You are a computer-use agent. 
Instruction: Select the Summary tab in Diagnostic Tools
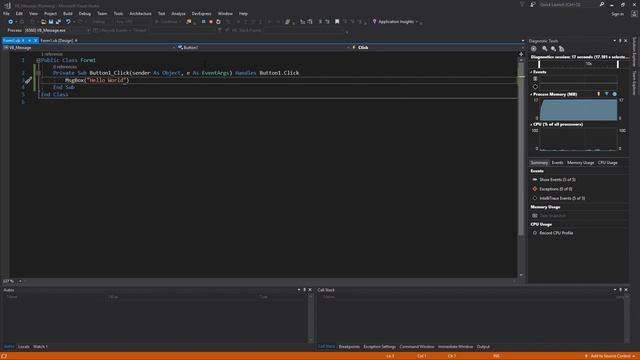539,163
